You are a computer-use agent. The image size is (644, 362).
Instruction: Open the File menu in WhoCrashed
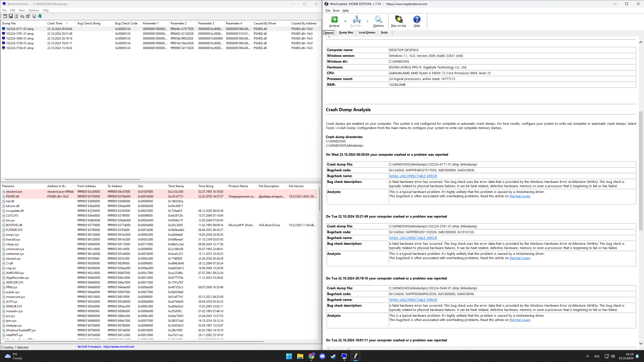pyautogui.click(x=328, y=11)
